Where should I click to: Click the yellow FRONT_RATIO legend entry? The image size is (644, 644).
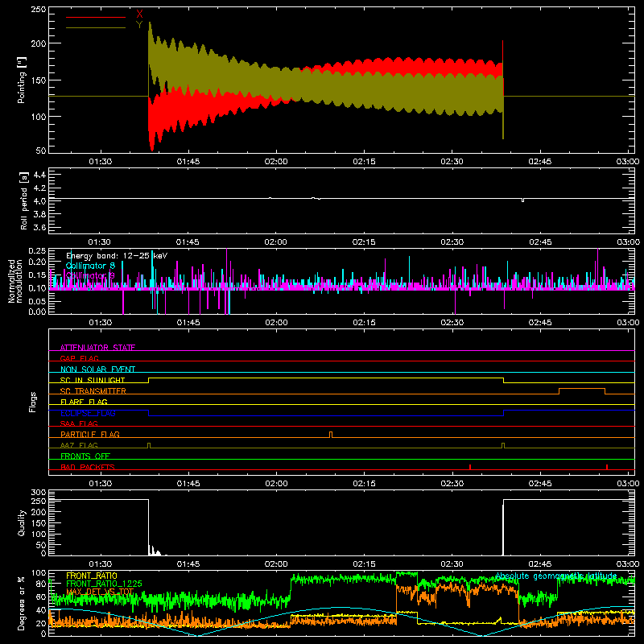point(92,576)
